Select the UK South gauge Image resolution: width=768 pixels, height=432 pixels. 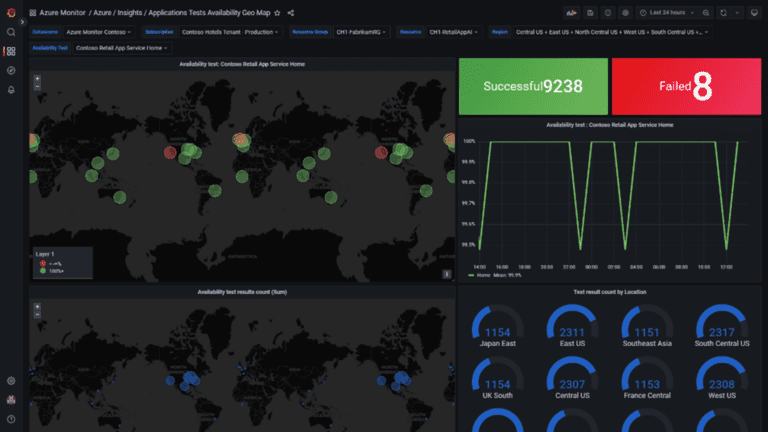pos(497,378)
